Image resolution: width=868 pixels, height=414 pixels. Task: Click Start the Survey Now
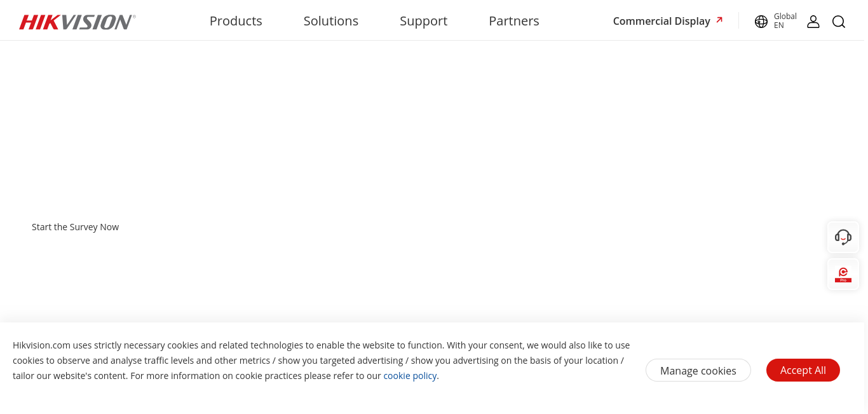[x=75, y=227]
